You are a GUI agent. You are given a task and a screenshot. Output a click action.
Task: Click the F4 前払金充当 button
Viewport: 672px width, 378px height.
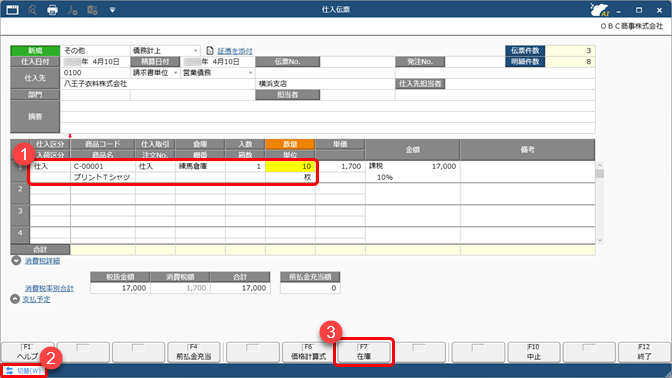(x=194, y=352)
